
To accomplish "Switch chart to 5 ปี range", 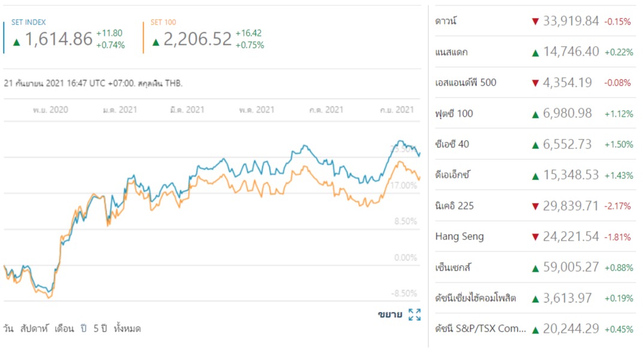I will [100, 328].
